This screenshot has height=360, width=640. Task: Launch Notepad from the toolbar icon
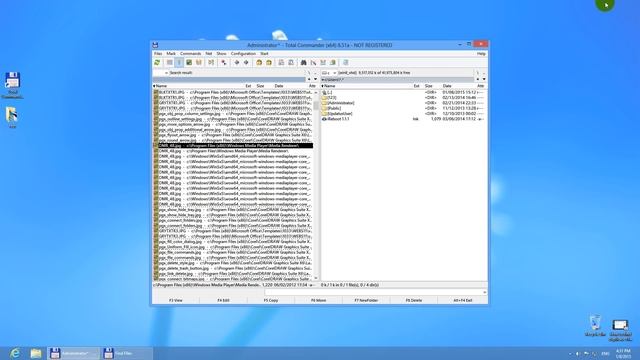click(346, 62)
